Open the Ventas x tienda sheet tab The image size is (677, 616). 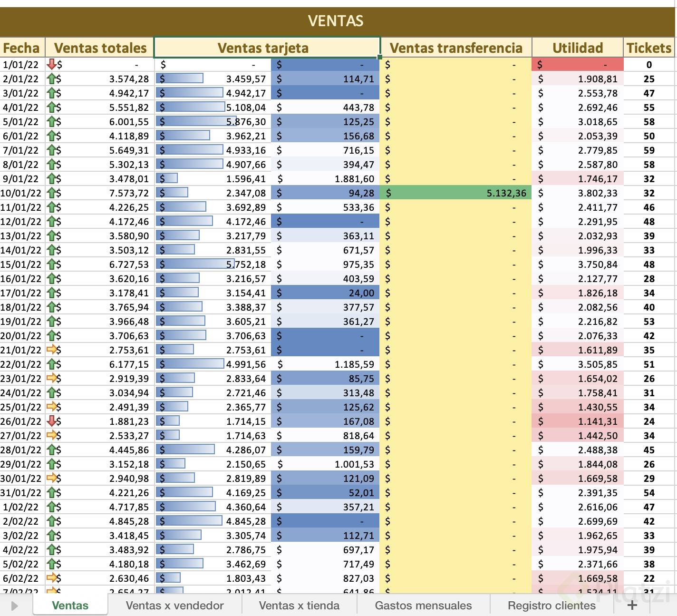pos(299,605)
